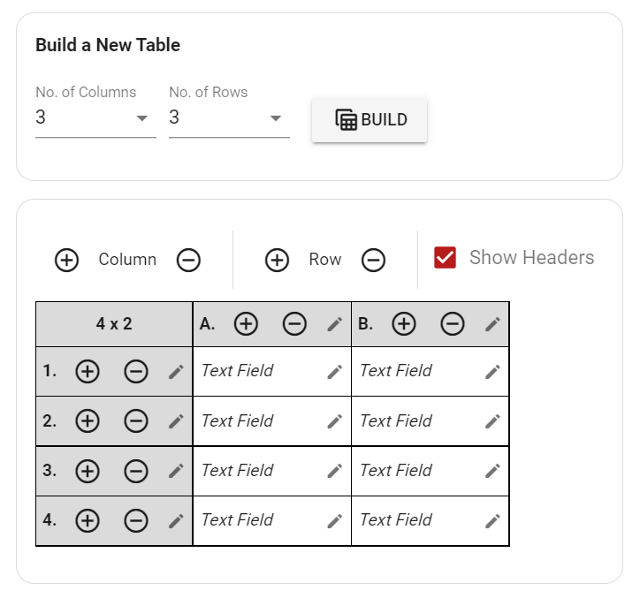Uncheck the Show Headers checkbox
This screenshot has height=598, width=640.
445,258
